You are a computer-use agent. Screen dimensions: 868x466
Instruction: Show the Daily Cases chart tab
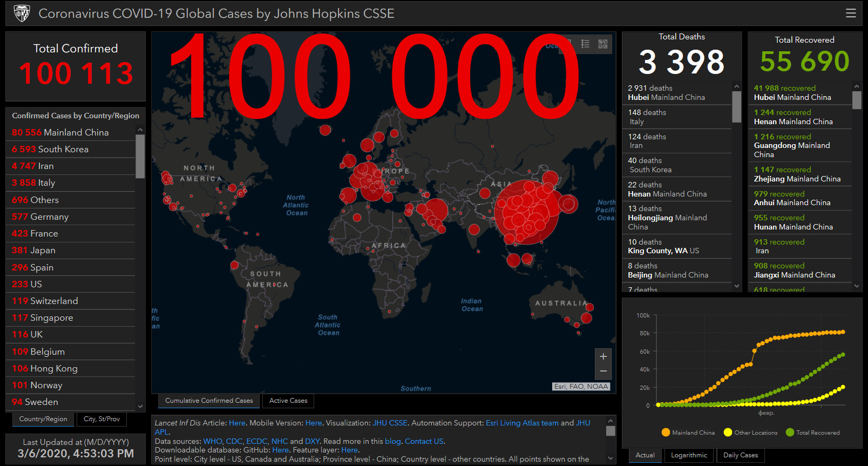click(741, 455)
